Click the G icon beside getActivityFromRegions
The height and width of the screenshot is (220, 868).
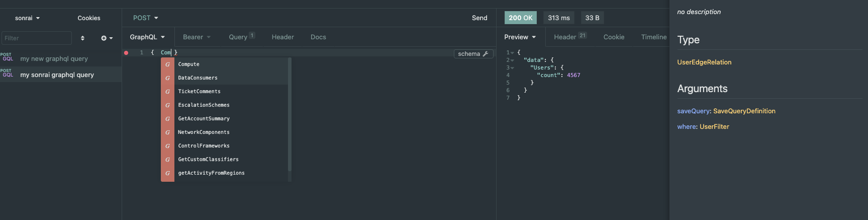point(167,173)
